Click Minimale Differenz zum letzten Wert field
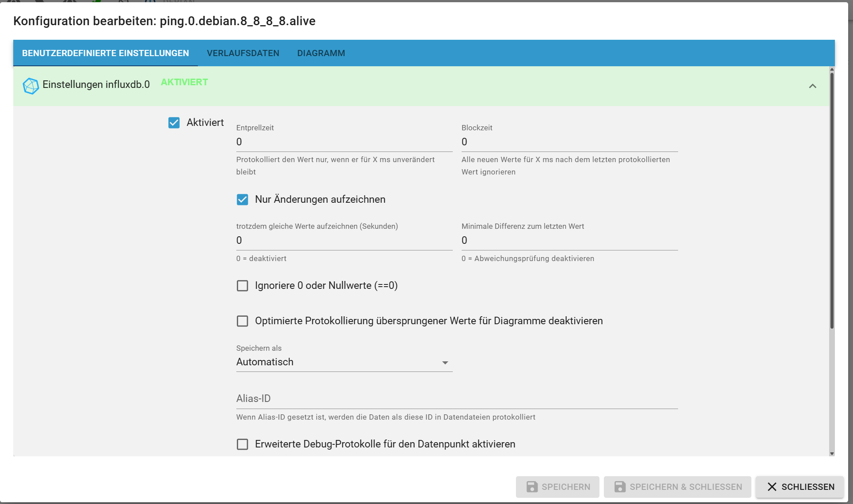Screen dimensions: 853x504 tap(569, 241)
